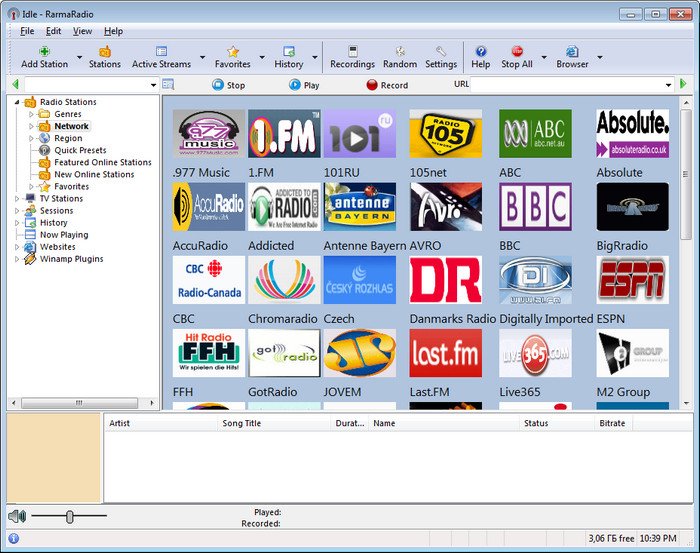Open the URL combo box dropdown
700x553 pixels.
[668, 85]
